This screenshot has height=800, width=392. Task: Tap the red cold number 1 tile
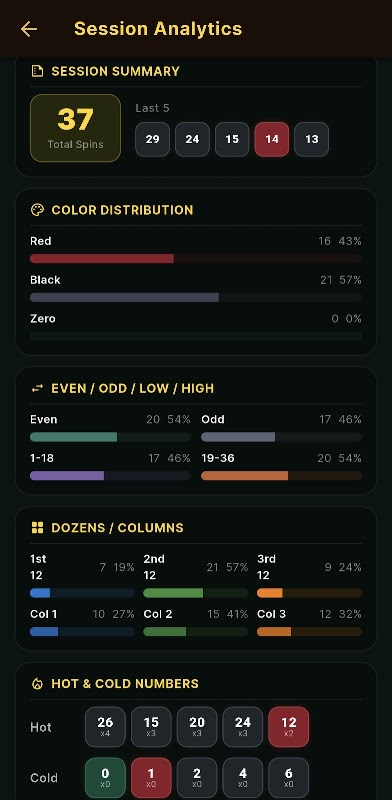(151, 778)
